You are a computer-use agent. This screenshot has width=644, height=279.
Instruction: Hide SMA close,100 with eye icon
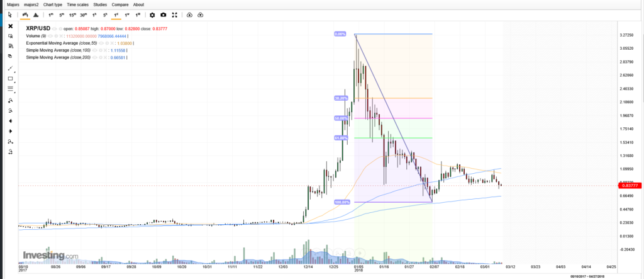(94, 50)
